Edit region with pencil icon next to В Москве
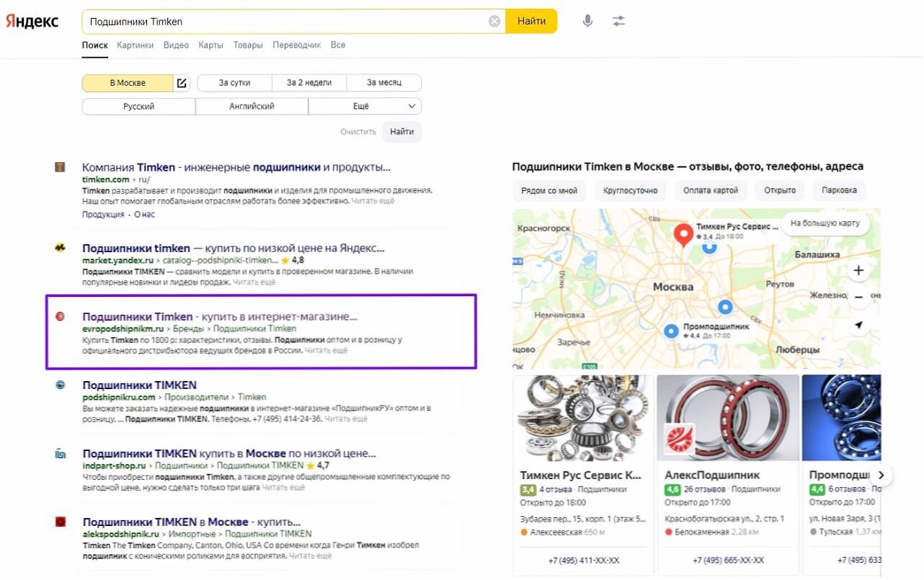This screenshot has width=924, height=580. click(x=182, y=83)
